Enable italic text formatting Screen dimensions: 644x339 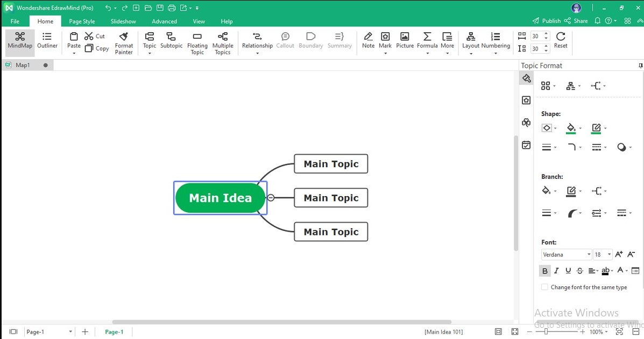tap(556, 270)
